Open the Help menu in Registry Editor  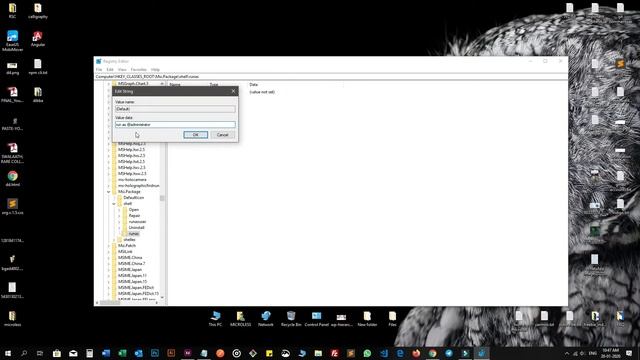click(x=155, y=70)
